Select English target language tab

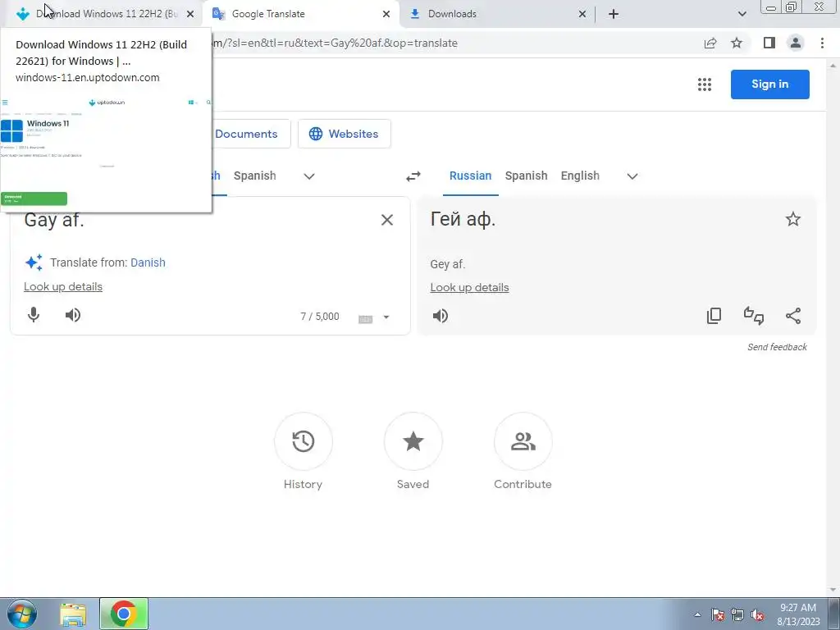[580, 176]
